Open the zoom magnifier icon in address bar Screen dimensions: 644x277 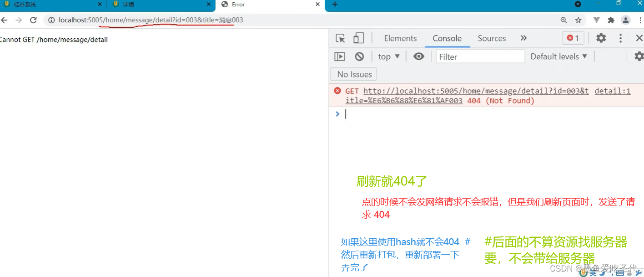tap(563, 20)
